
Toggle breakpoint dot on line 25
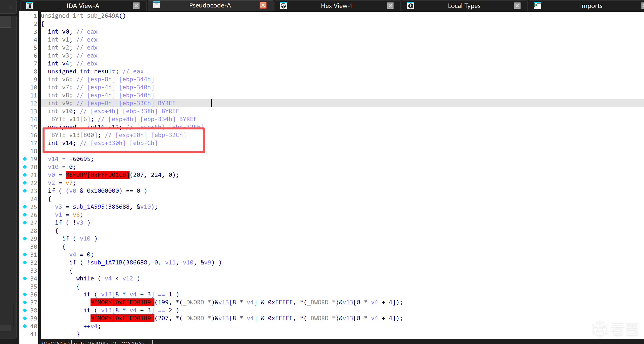(x=25, y=207)
